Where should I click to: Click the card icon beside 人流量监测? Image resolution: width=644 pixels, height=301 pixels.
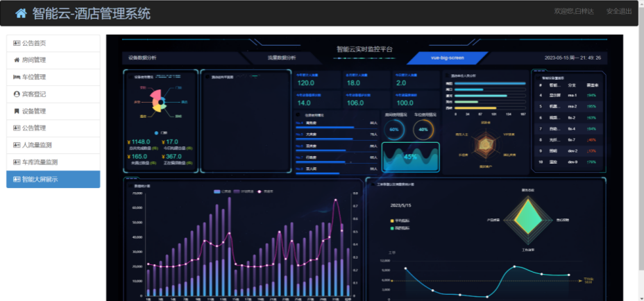17,145
